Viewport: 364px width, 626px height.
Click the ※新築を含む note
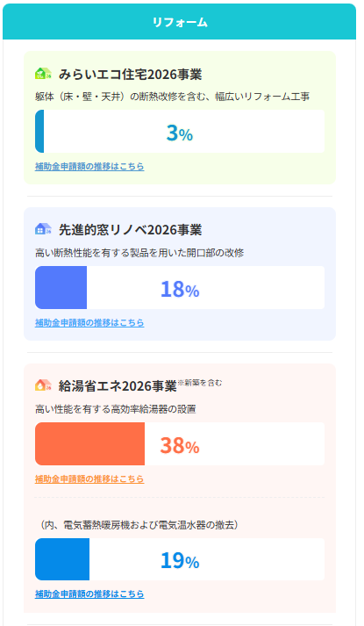pos(200,383)
